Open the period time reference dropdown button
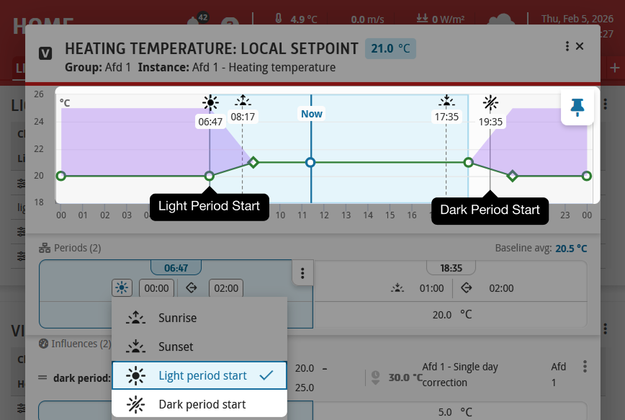 (121, 288)
